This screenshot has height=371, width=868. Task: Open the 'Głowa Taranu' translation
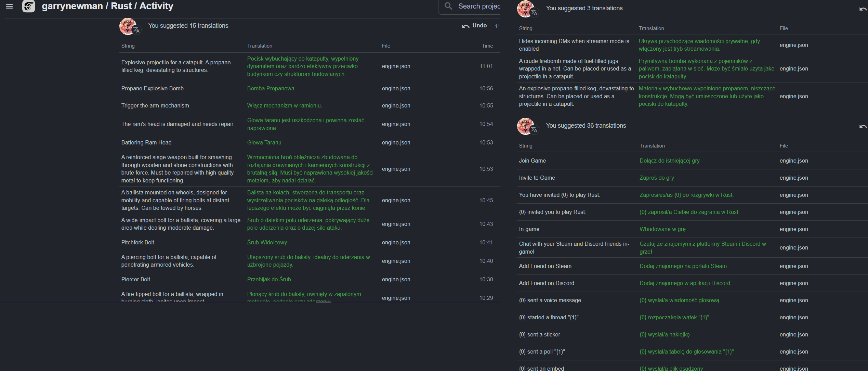tap(264, 143)
